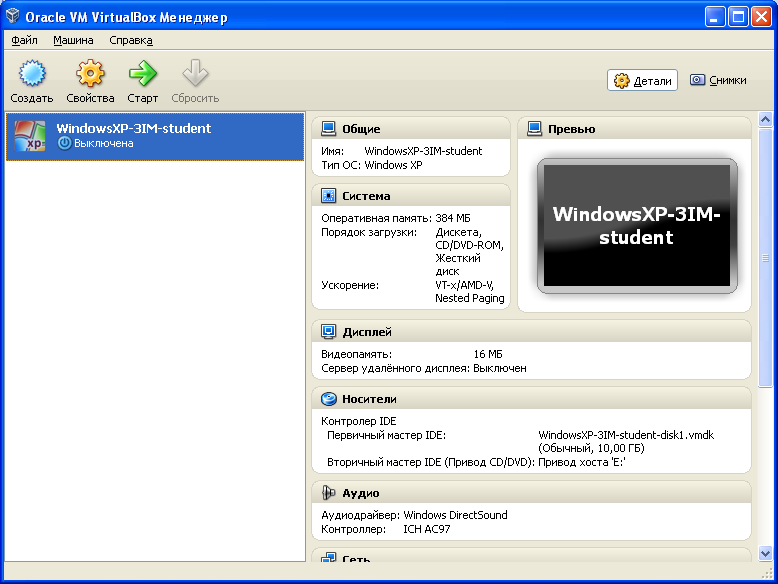Viewport: 778px width, 584px height.
Task: Click the details pane scrollbar thumb
Action: (765, 257)
